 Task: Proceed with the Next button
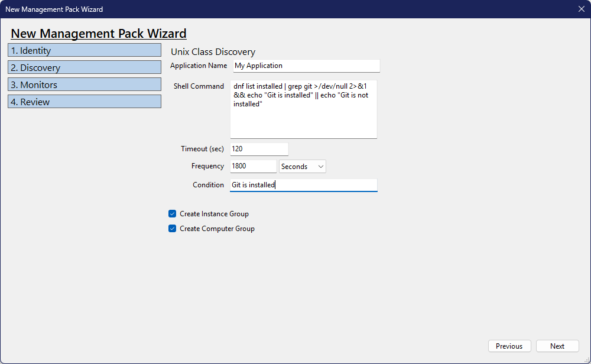click(557, 346)
